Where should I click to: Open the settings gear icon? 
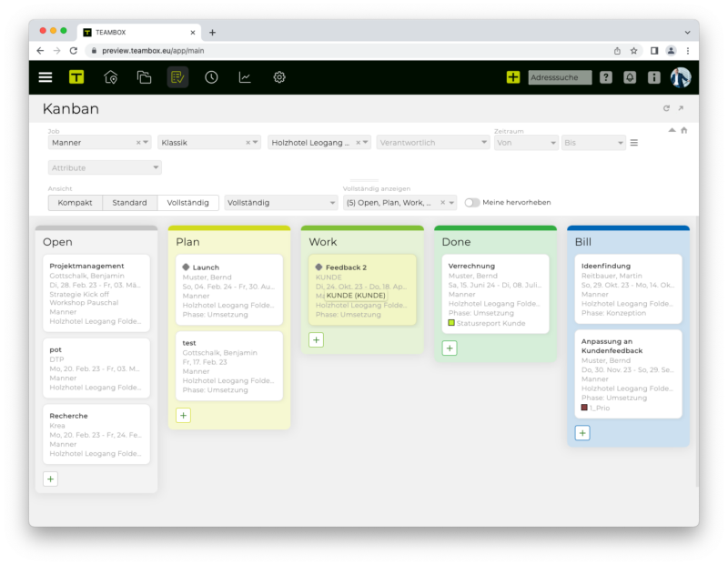coord(279,77)
